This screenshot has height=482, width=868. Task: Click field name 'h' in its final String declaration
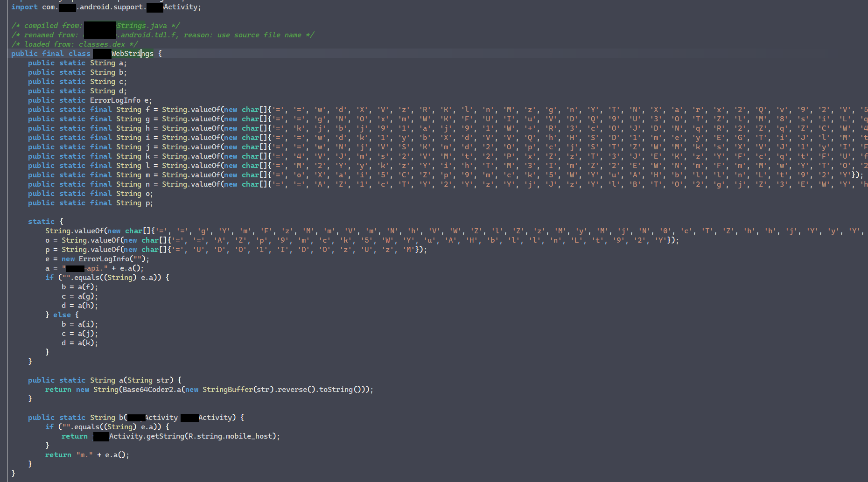(148, 128)
